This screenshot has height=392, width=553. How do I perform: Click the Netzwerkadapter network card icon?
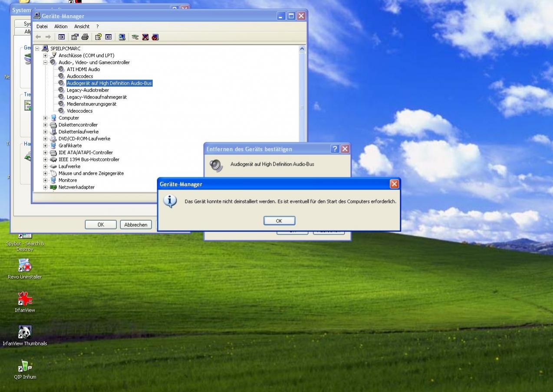(53, 187)
